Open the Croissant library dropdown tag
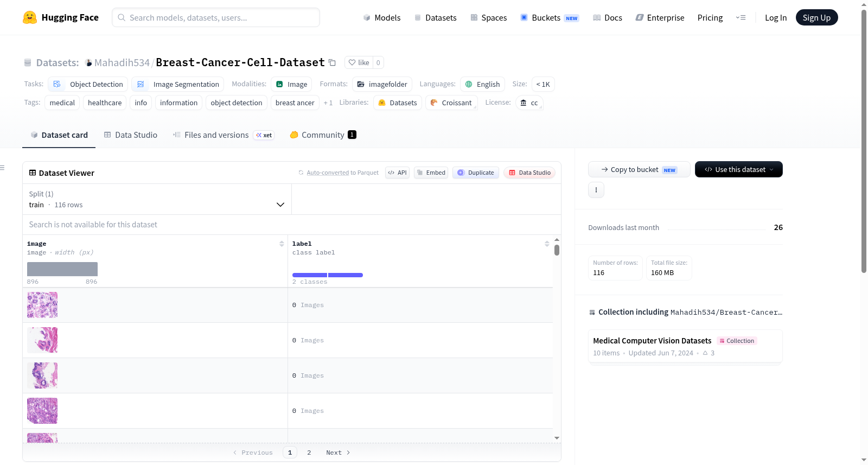868x465 pixels. (451, 103)
